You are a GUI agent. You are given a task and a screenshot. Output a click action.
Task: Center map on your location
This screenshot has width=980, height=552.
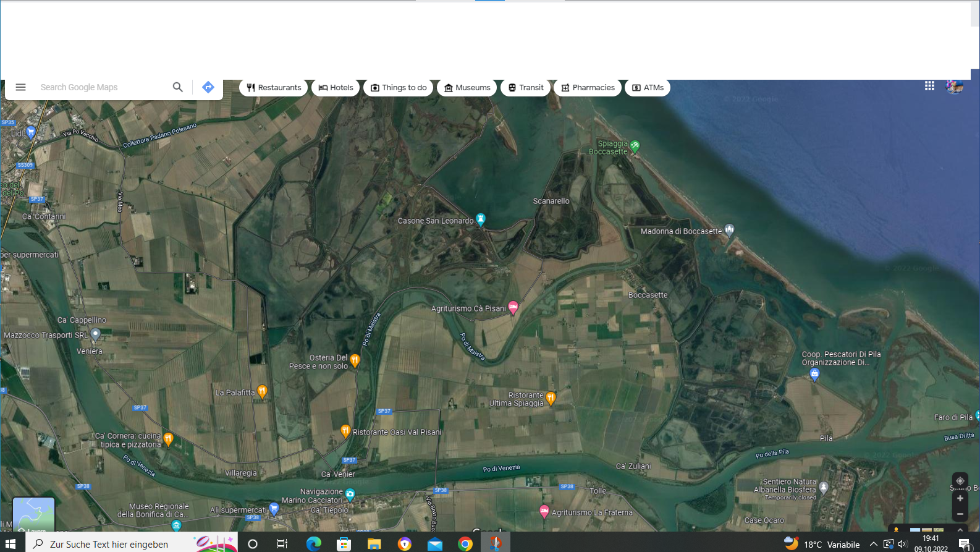960,481
